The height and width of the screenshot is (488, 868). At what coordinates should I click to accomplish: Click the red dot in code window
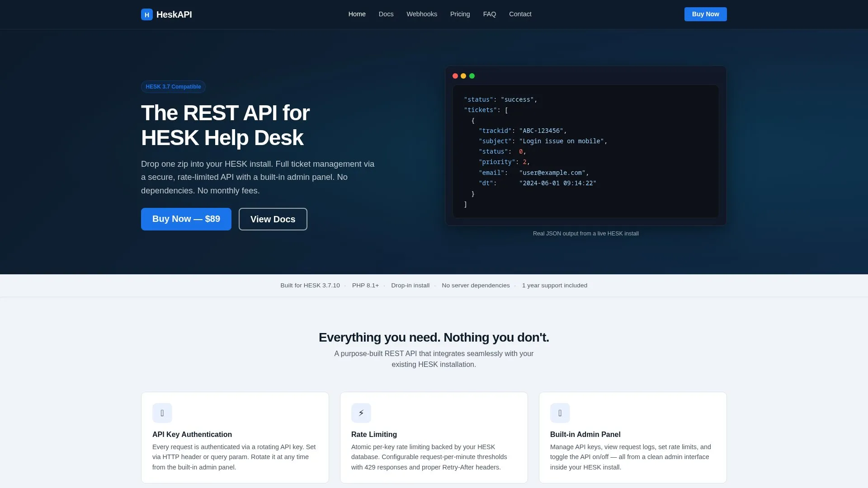455,76
